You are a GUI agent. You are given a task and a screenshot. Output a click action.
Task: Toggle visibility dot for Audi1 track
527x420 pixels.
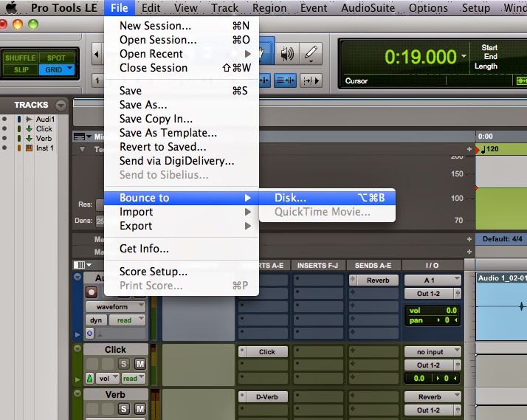click(x=4, y=119)
